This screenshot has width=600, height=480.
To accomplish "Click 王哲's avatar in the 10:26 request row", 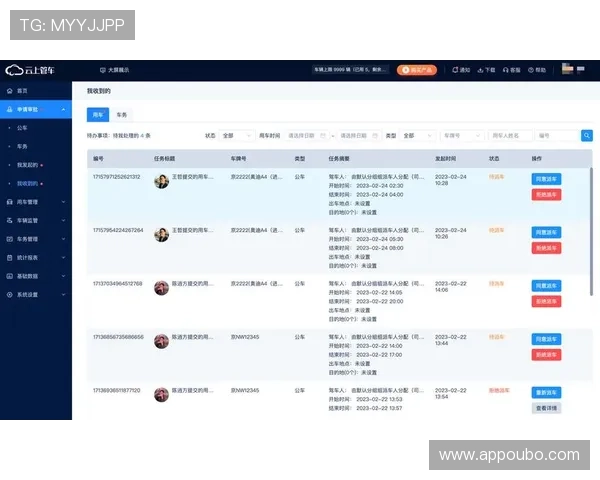I will coord(161,234).
